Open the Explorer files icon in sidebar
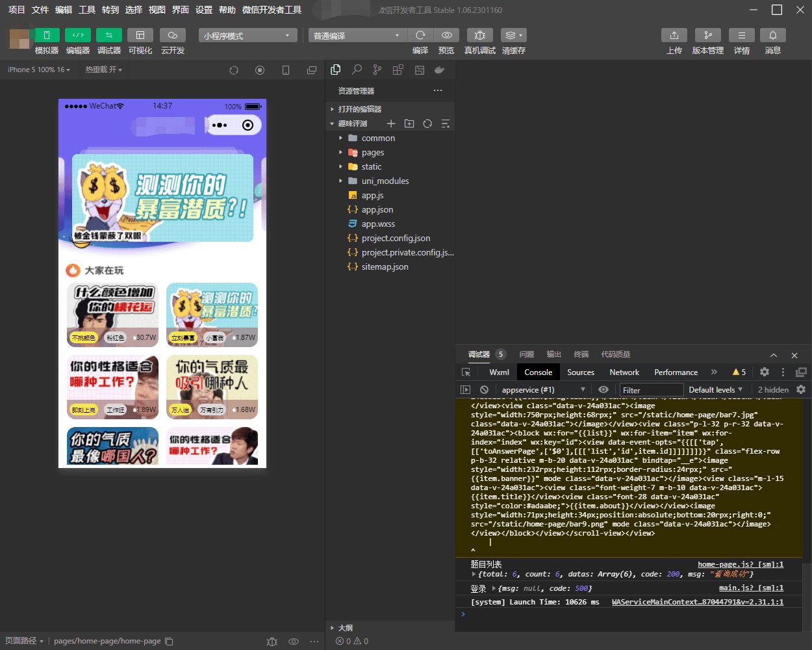 coord(336,70)
